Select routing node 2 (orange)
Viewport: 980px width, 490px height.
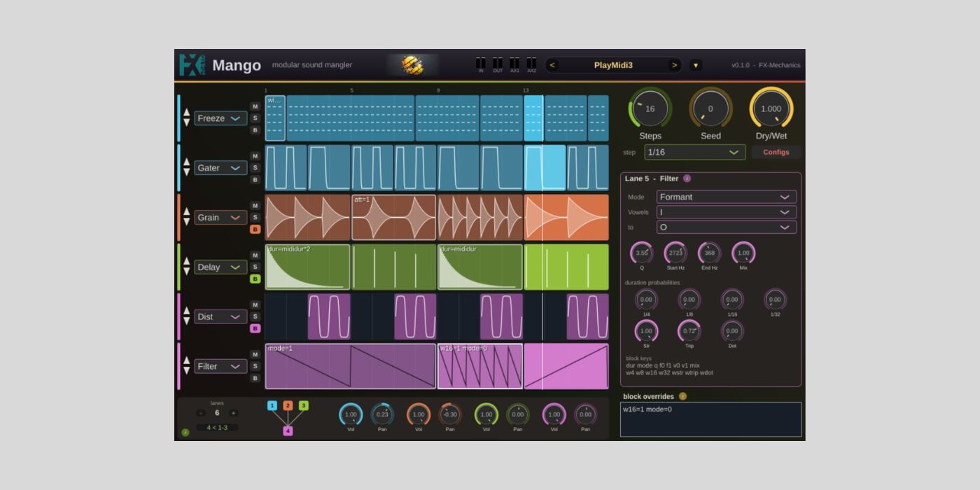288,405
